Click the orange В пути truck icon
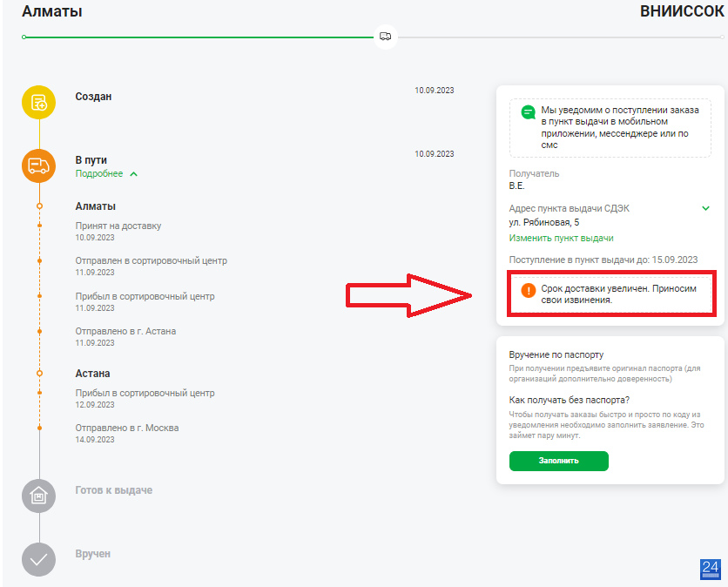This screenshot has width=728, height=587. point(38,165)
